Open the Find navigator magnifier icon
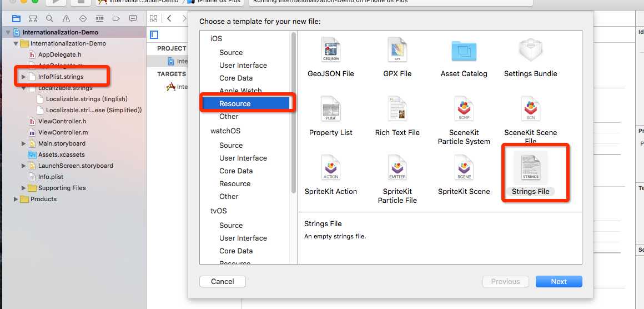The width and height of the screenshot is (644, 309). (49, 18)
